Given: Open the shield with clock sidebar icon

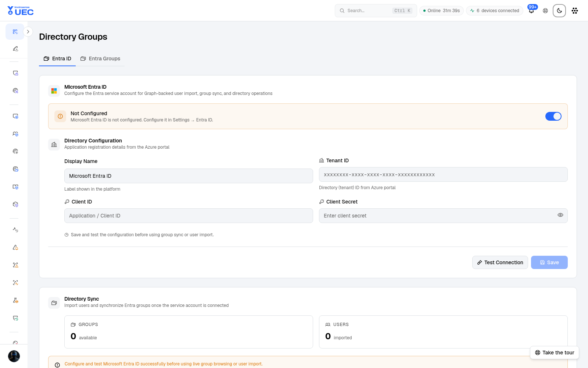Looking at the screenshot, I should click(x=15, y=318).
